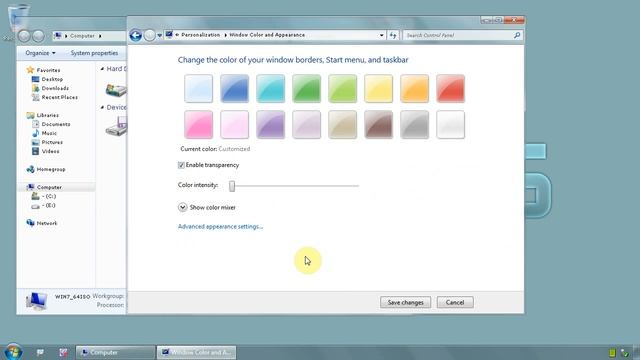This screenshot has width=640, height=360.
Task: Select Documents library
Action: click(x=56, y=124)
